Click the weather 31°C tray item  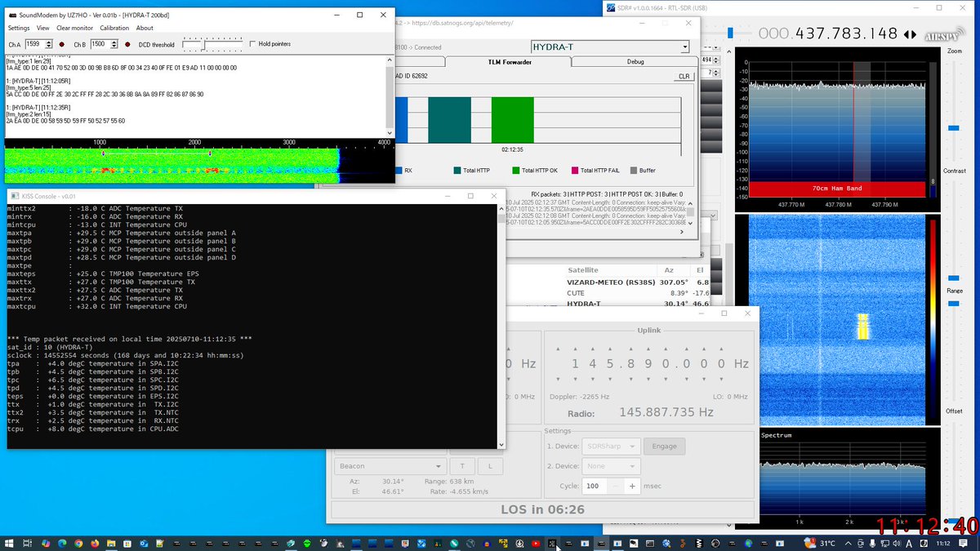tap(819, 543)
